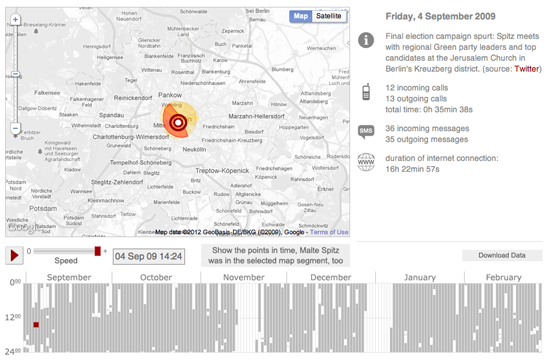550x362 pixels.
Task: Click the Download Data button
Action: [502, 255]
